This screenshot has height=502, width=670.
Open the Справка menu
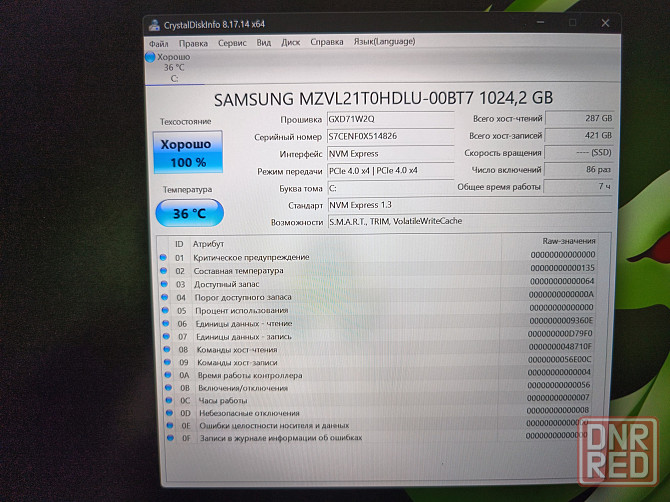(x=327, y=43)
